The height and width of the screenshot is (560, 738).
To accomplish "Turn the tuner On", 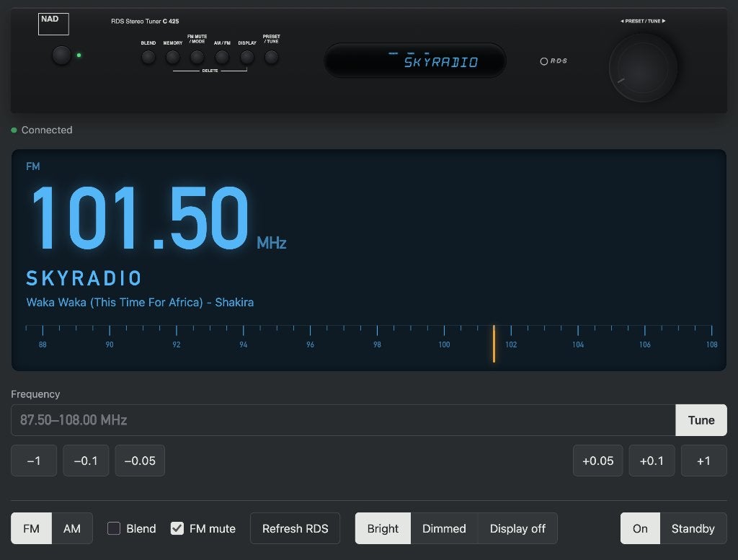I will (640, 528).
